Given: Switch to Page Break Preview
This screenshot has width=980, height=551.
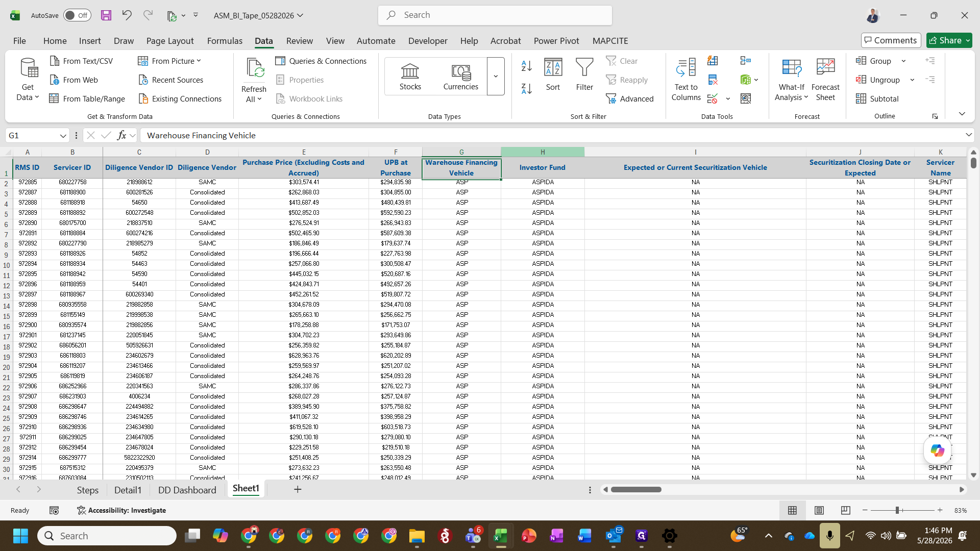Looking at the screenshot, I should click(846, 510).
